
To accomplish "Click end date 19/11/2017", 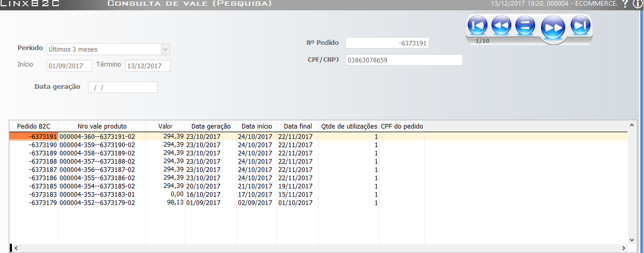I will point(295,186).
